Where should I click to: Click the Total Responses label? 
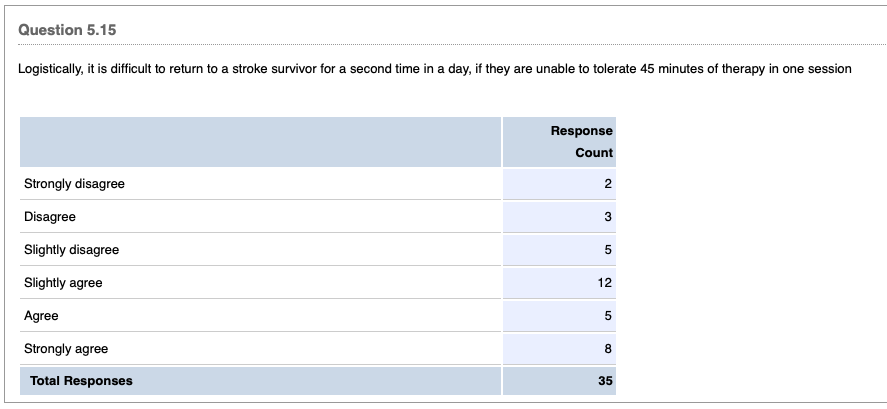[x=81, y=381]
